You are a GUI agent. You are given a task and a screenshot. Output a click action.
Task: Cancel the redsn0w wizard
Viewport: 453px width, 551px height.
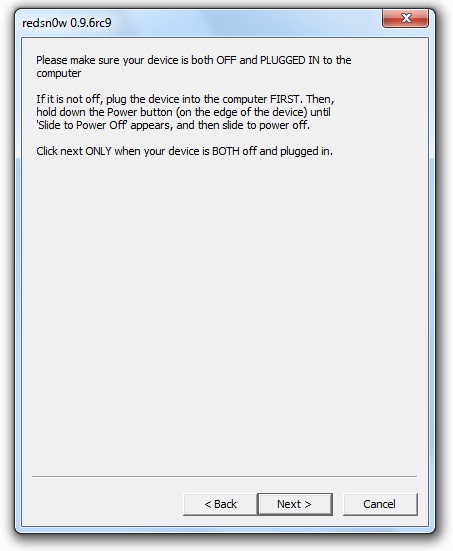point(380,504)
